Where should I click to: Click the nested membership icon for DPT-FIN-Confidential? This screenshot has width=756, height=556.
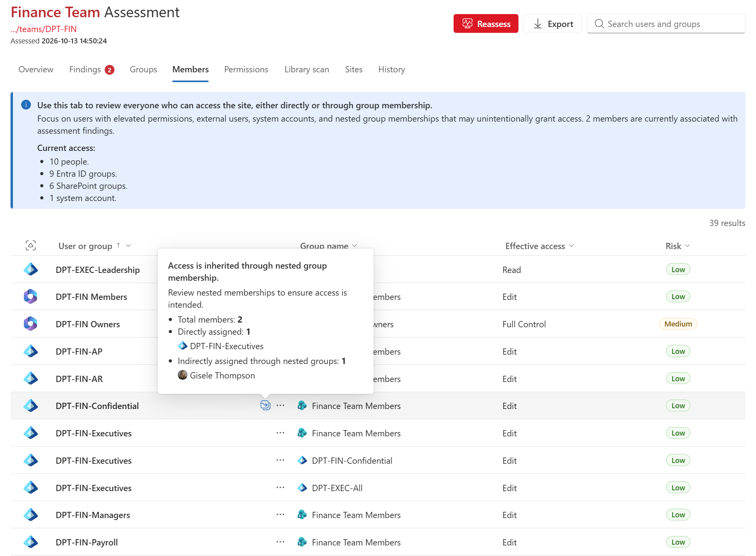(265, 405)
